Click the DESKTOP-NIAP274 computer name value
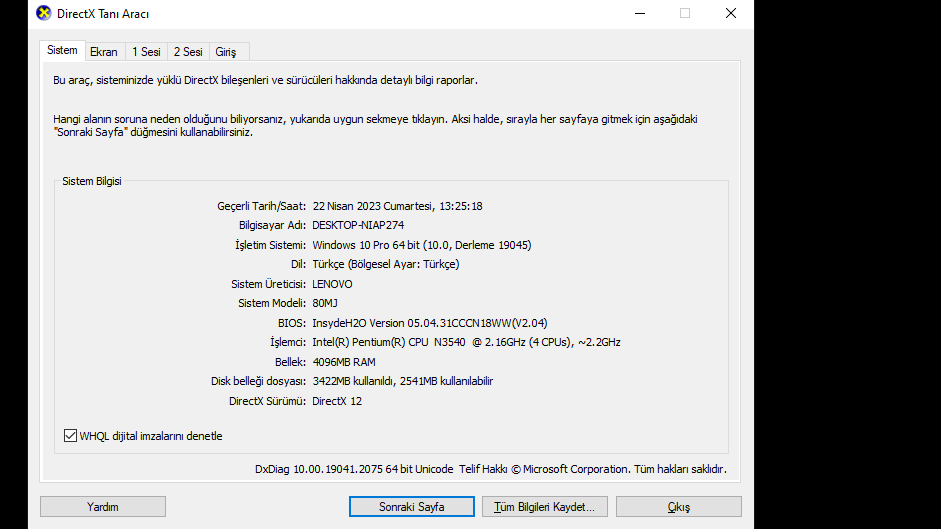941x529 pixels. point(358,225)
